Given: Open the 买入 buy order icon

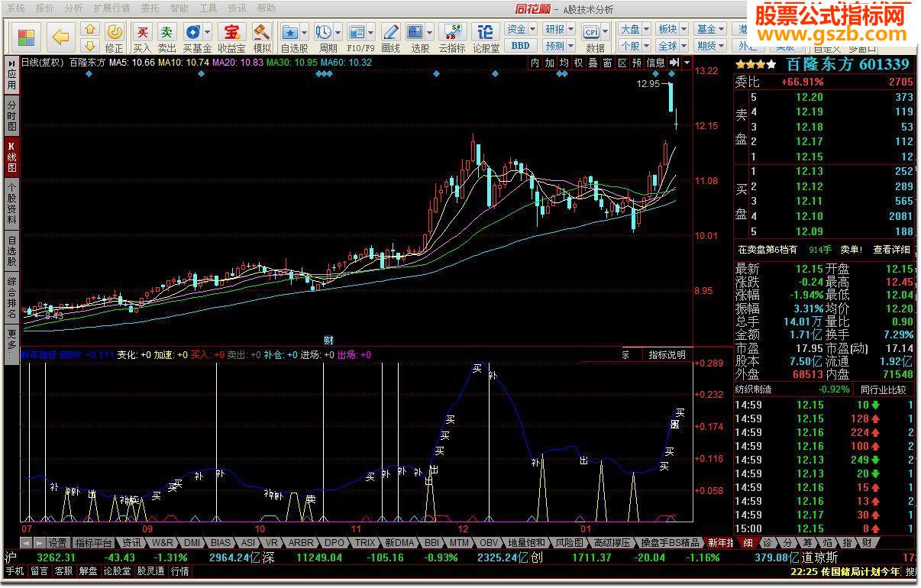Looking at the screenshot, I should (142, 37).
